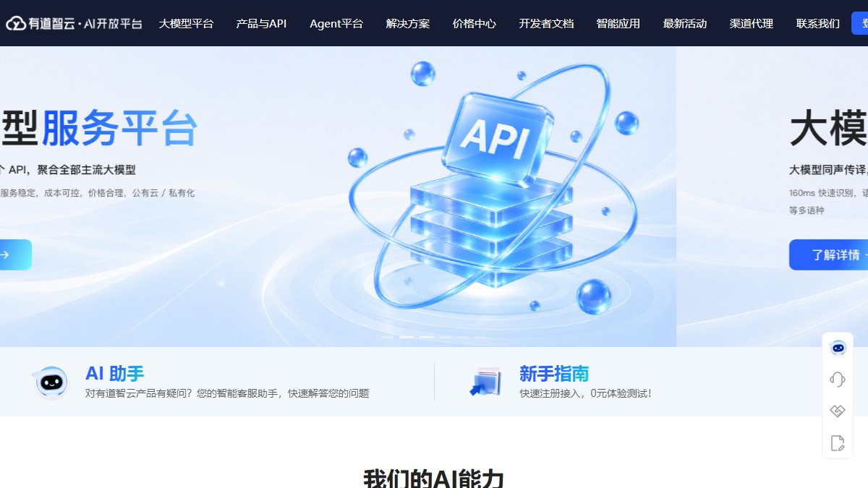Open the 产品与API menu

(261, 23)
